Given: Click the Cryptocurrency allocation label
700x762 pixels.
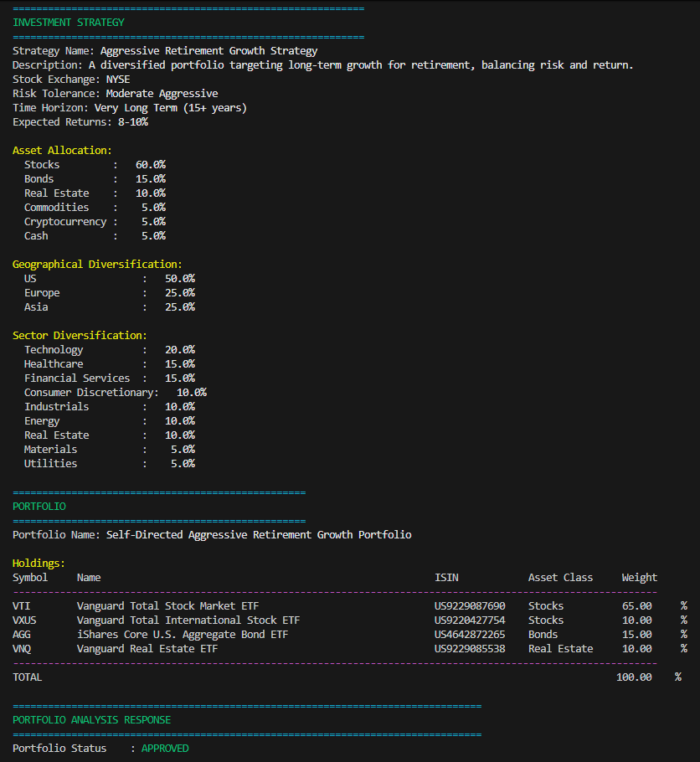Looking at the screenshot, I should tap(65, 222).
